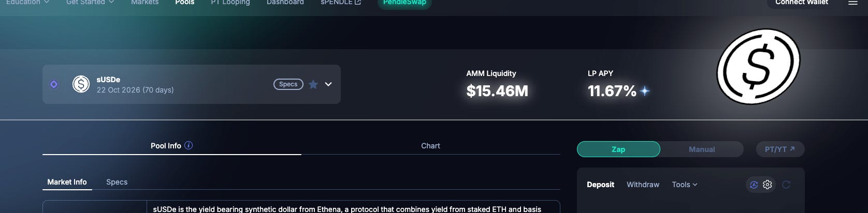Switch to the Chart tab
Image resolution: width=868 pixels, height=213 pixels.
click(x=430, y=146)
